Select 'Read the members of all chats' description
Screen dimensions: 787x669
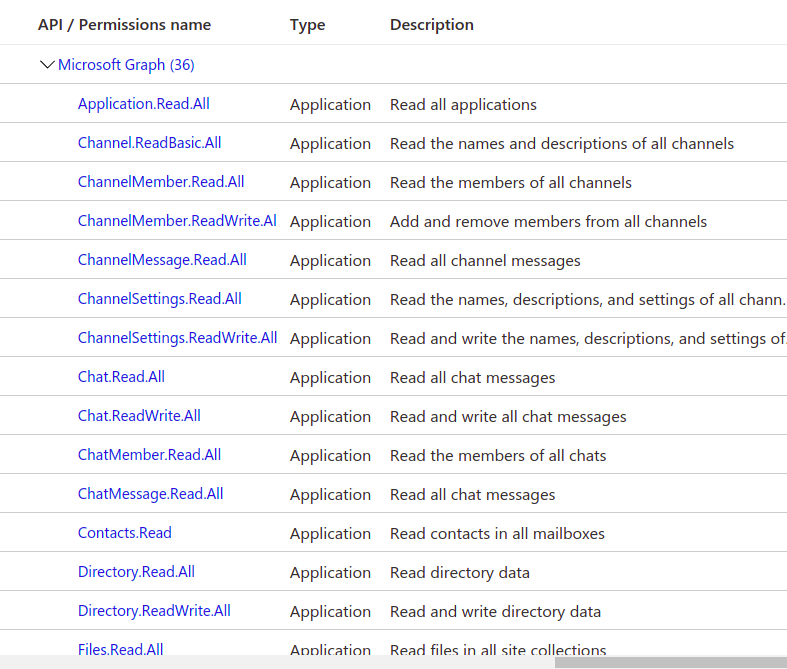(498, 456)
